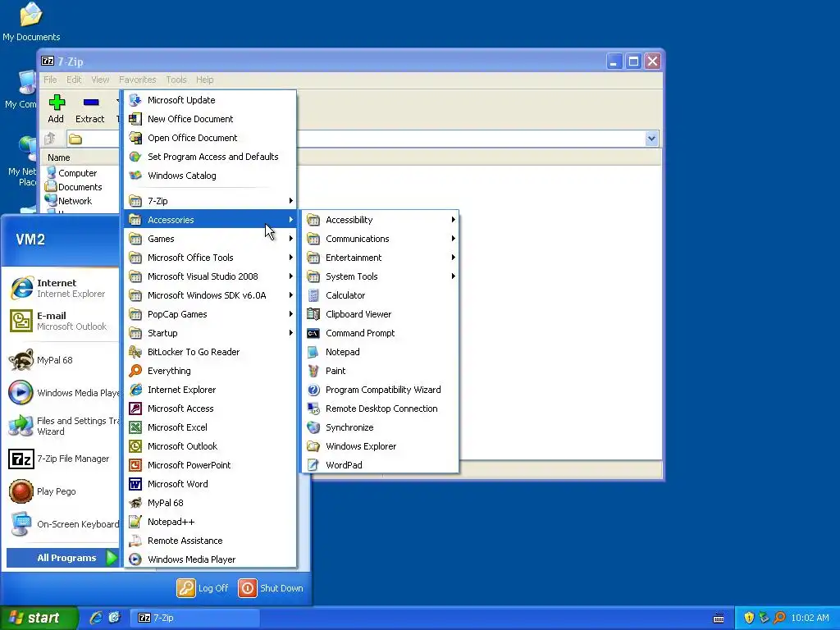This screenshot has width=840, height=630.
Task: Expand PopCap Games submenu
Action: [210, 314]
